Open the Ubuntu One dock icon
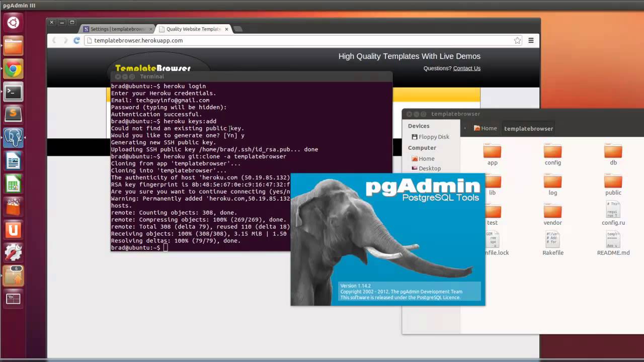The height and width of the screenshot is (362, 644). 13,230
